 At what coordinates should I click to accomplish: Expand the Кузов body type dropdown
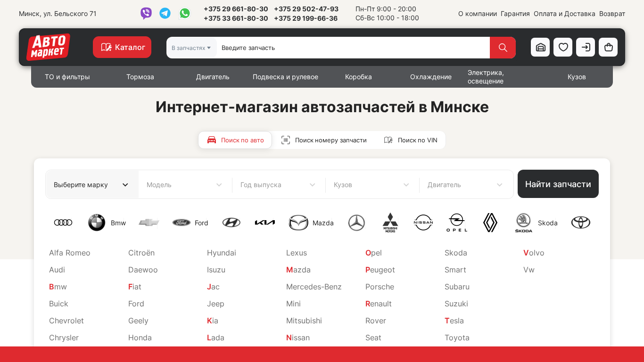372,184
